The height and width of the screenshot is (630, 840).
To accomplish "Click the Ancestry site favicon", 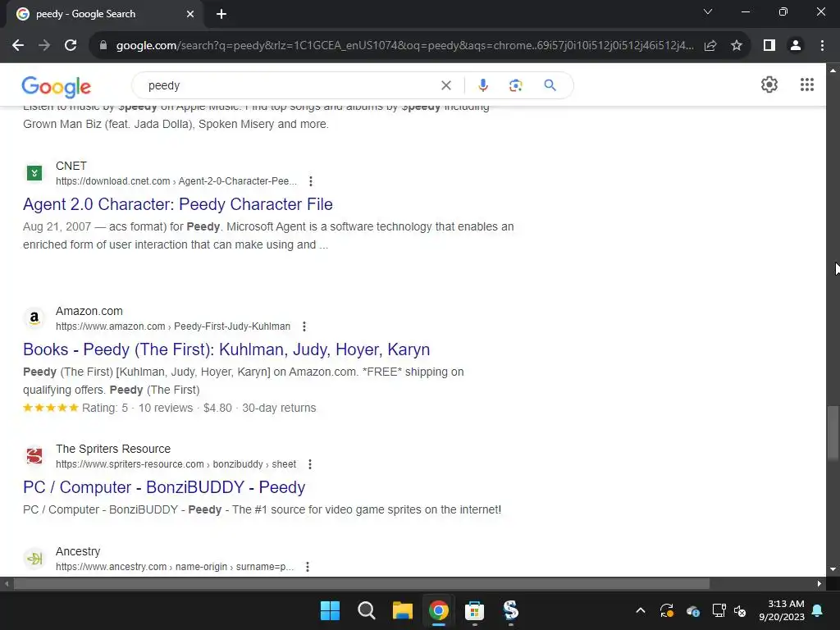I will click(34, 558).
